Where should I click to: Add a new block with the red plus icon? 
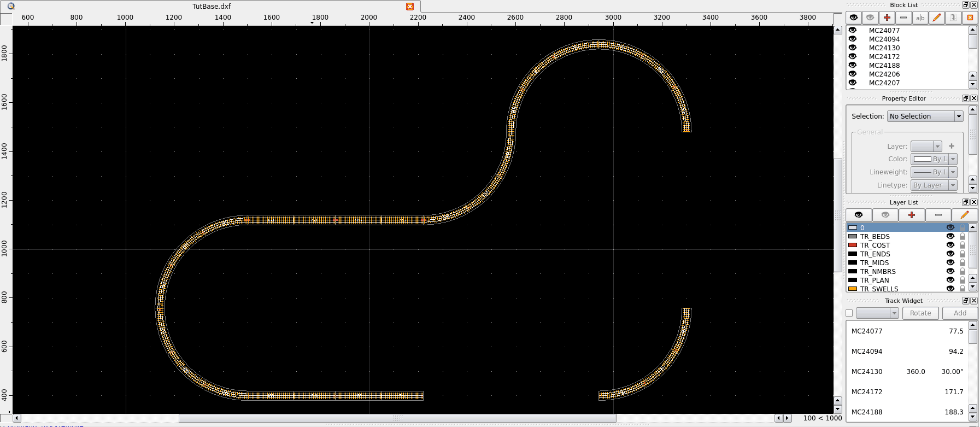click(x=887, y=17)
